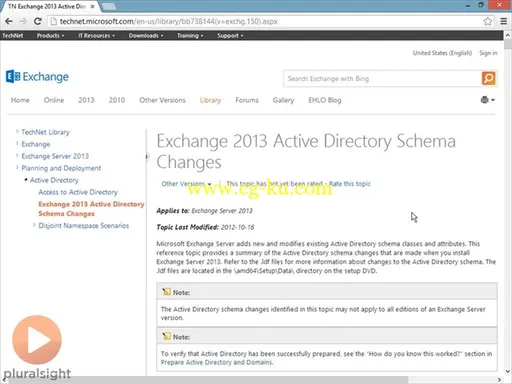
Task: Click the horizontal scrollbar thumb
Action: point(208,380)
